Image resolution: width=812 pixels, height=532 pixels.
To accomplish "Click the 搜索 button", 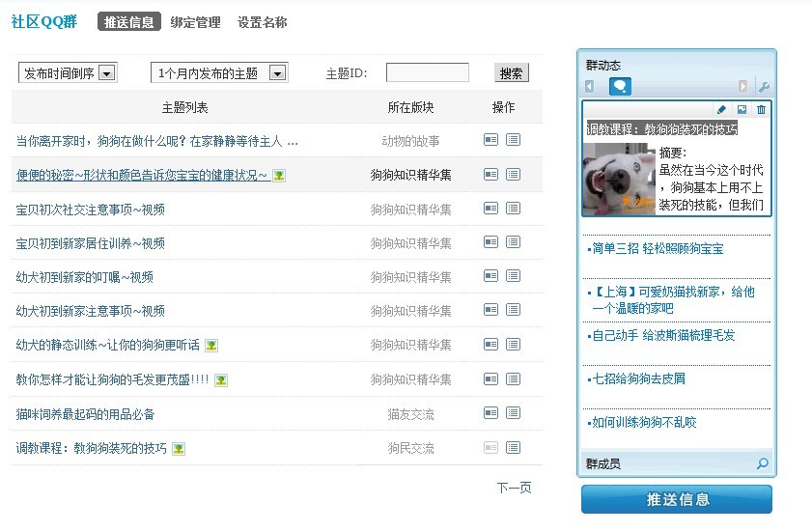I will pyautogui.click(x=511, y=73).
